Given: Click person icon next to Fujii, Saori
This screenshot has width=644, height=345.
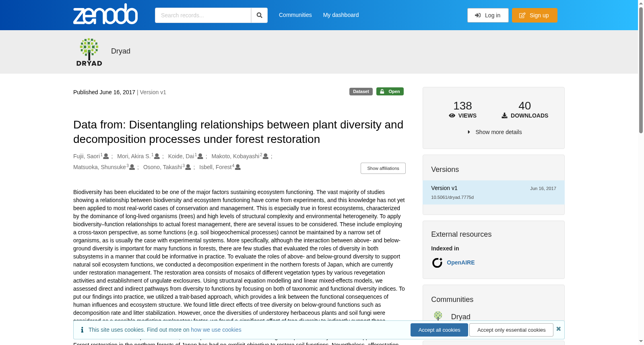Looking at the screenshot, I should pyautogui.click(x=106, y=156).
